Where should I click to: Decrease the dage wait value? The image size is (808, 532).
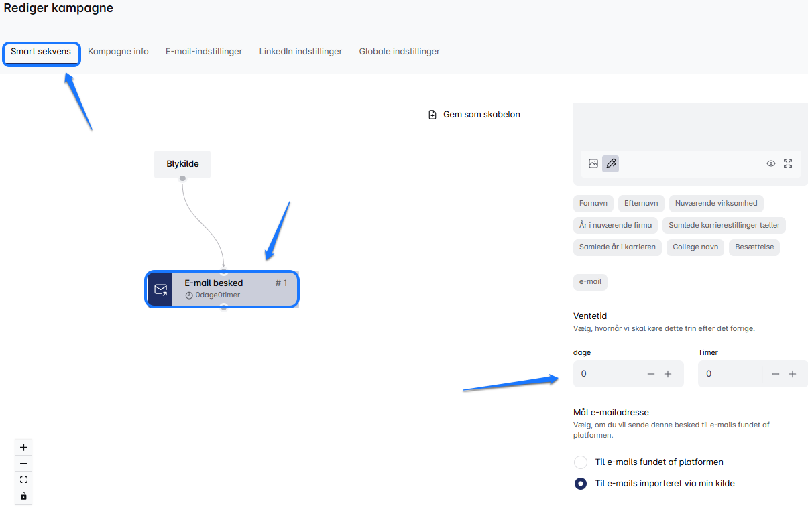[650, 374]
